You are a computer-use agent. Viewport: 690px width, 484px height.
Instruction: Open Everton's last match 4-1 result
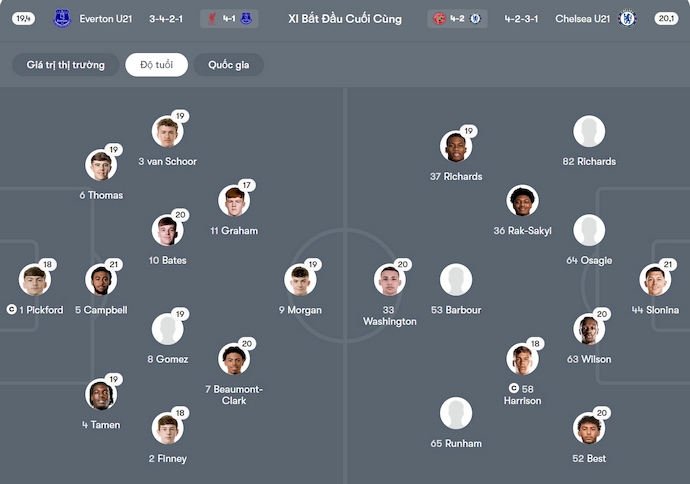click(x=229, y=18)
